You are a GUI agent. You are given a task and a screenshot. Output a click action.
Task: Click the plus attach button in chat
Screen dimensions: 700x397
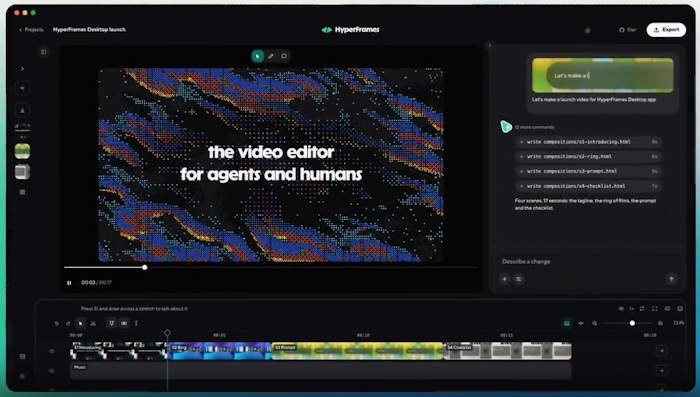[504, 279]
